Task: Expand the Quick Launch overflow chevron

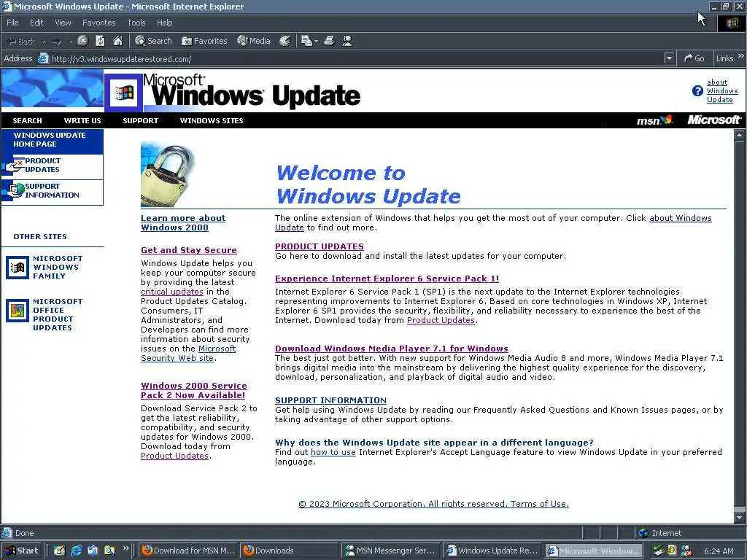Action: (126, 548)
